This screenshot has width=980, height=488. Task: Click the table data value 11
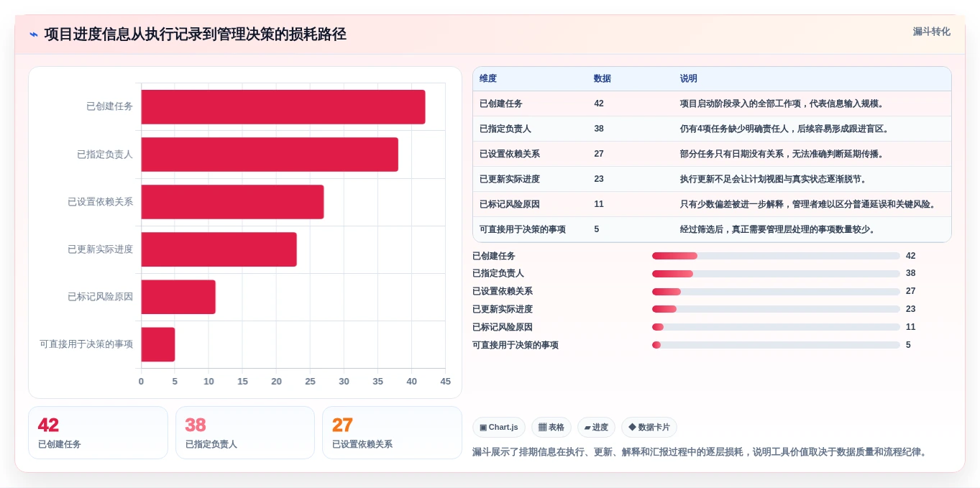pyautogui.click(x=599, y=204)
